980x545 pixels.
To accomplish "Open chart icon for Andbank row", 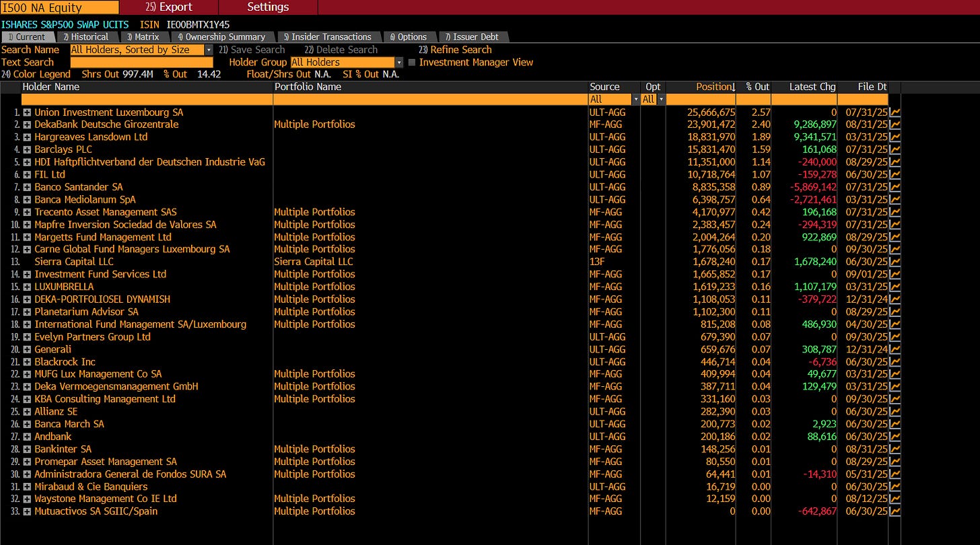I will (895, 436).
